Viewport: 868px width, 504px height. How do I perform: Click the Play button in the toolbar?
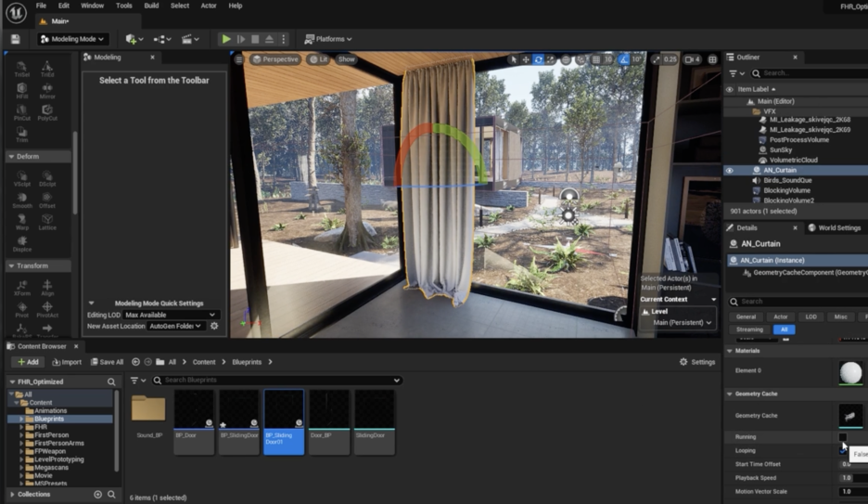point(226,39)
